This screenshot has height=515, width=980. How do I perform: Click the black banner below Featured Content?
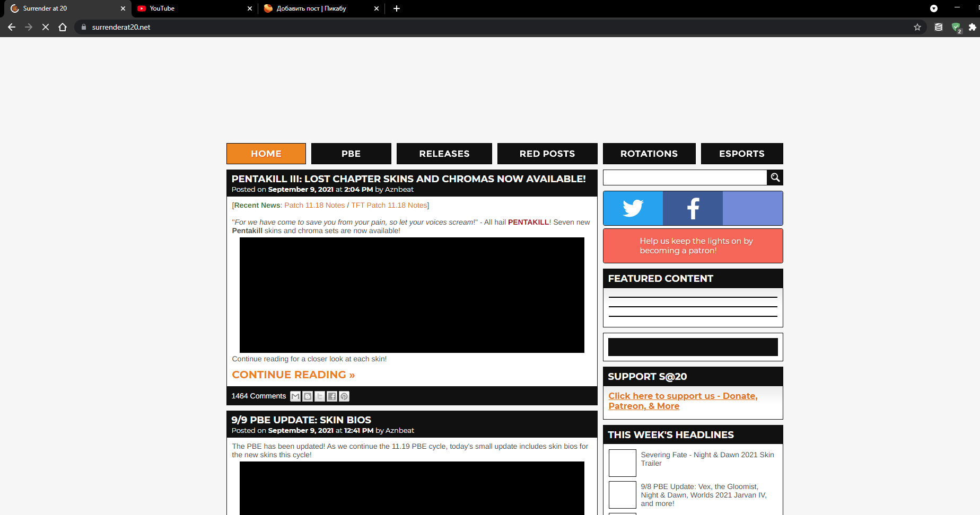tap(693, 347)
